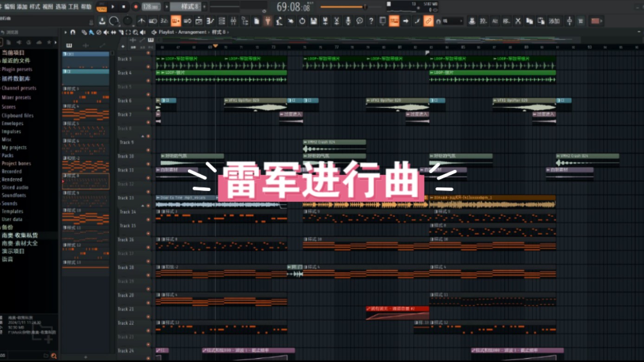644x362 pixels.
Task: Click the arrow left of 样式 8 selector
Action: (x=167, y=7)
